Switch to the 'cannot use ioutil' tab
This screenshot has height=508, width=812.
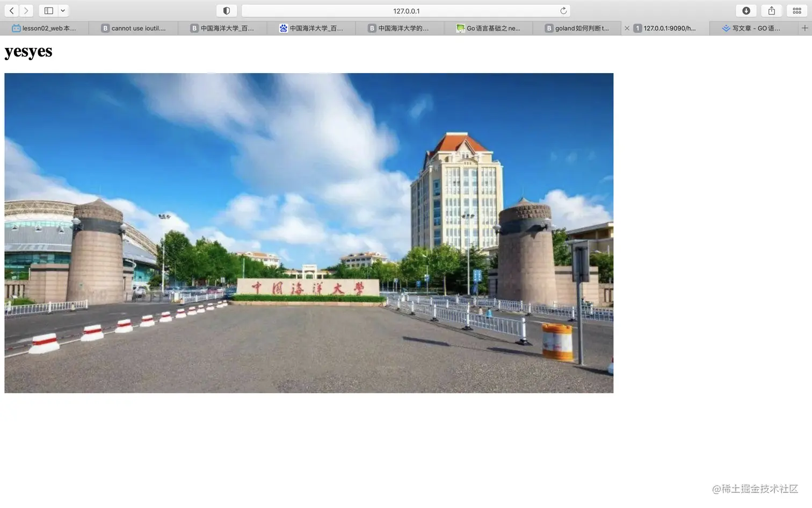tap(133, 28)
